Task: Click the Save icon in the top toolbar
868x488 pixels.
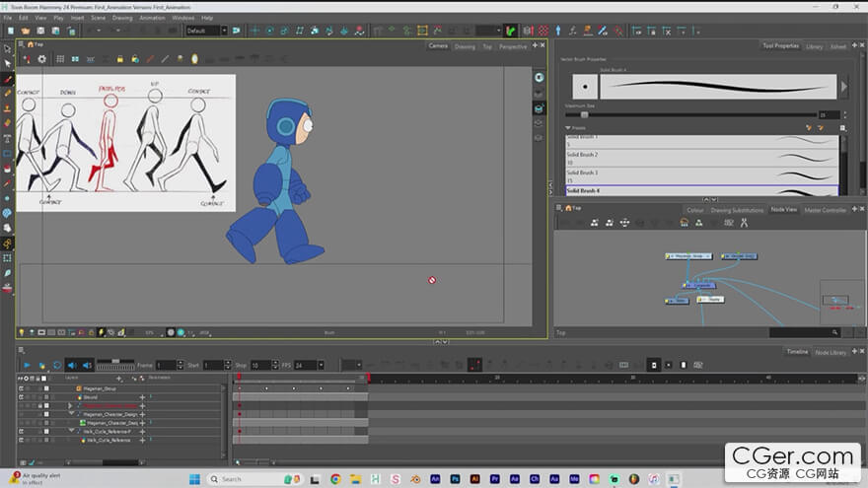Action: 38,31
